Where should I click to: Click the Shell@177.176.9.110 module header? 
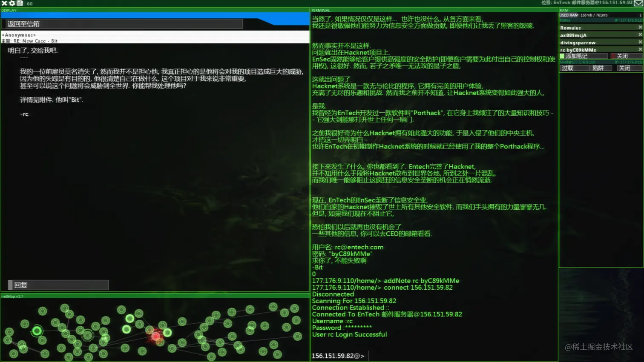coord(601,62)
